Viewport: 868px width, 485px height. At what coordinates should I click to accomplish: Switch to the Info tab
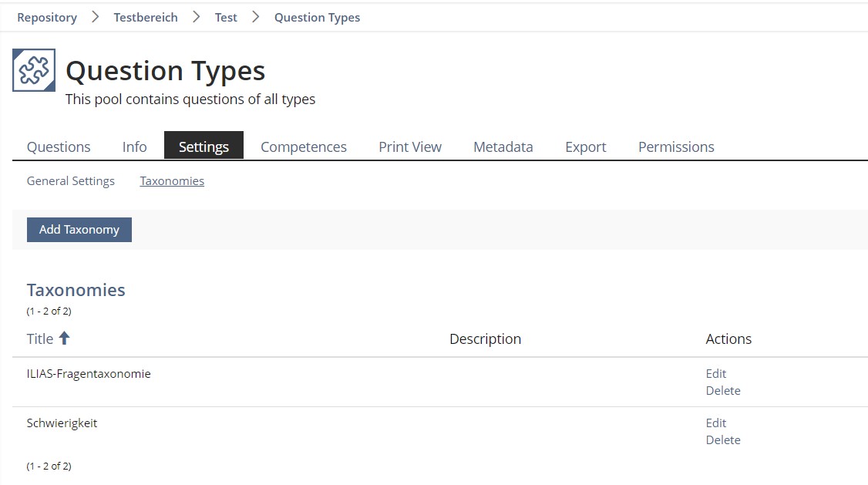coord(134,147)
